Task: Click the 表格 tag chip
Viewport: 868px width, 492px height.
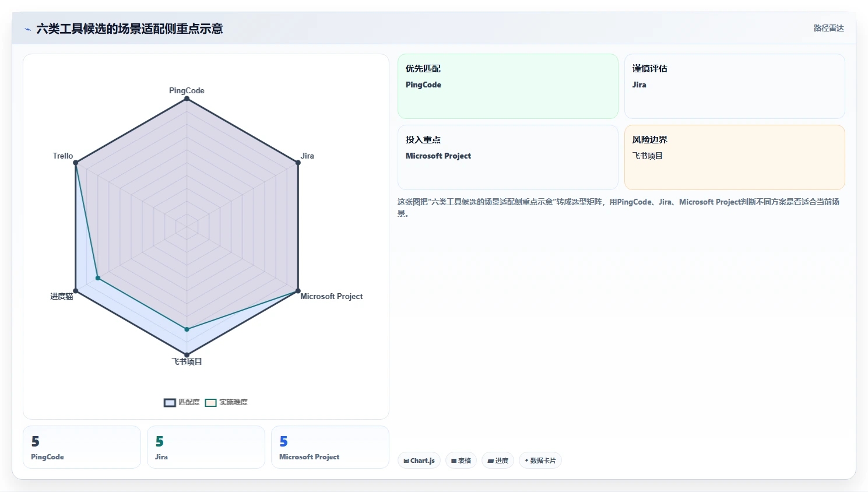Action: point(461,461)
